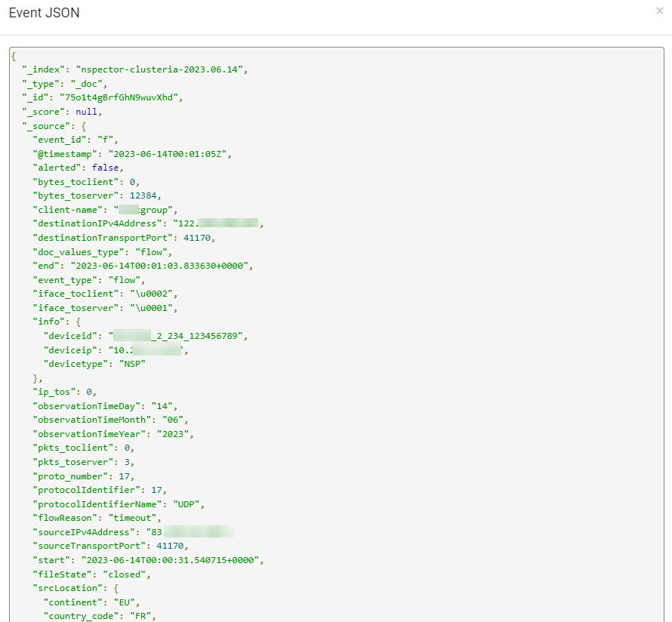Click the "srcLocation" object key
The image size is (672, 622).
click(x=67, y=588)
